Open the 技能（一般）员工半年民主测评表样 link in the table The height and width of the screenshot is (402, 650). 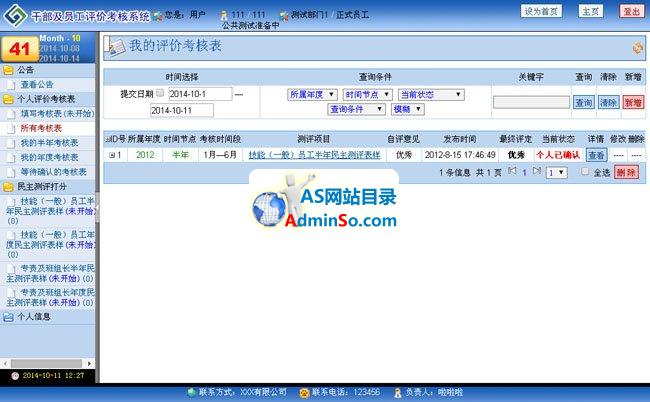(x=315, y=155)
